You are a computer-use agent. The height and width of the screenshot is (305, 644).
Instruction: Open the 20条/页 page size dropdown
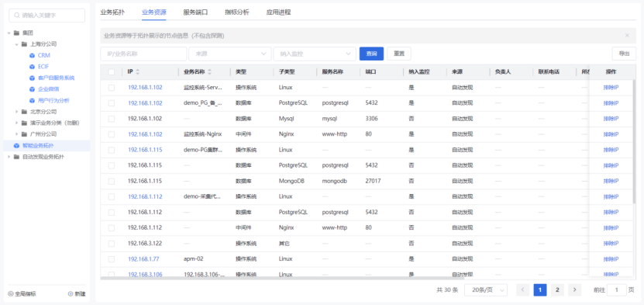click(486, 289)
